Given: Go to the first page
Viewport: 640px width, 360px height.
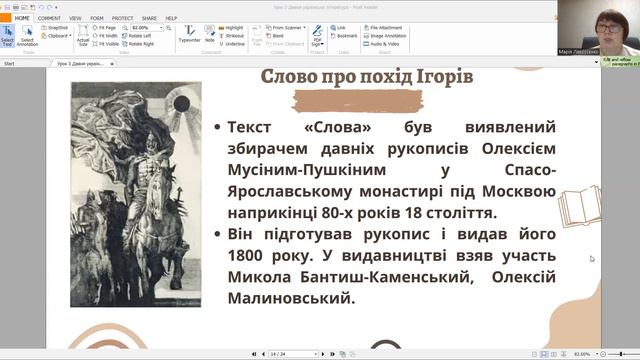Looking at the screenshot, I should [254, 354].
